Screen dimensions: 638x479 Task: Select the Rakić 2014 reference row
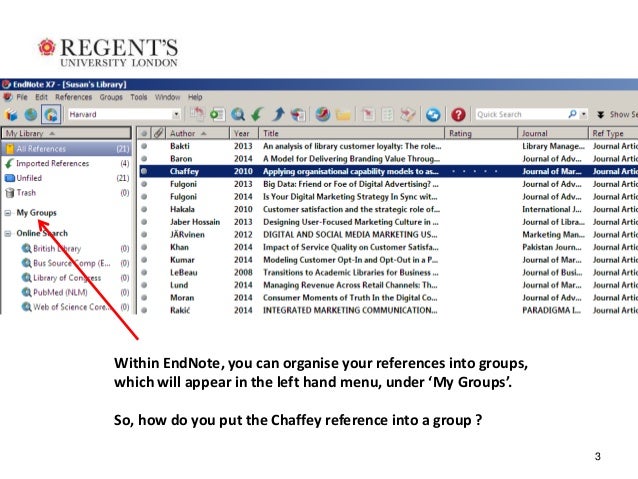tap(388, 310)
